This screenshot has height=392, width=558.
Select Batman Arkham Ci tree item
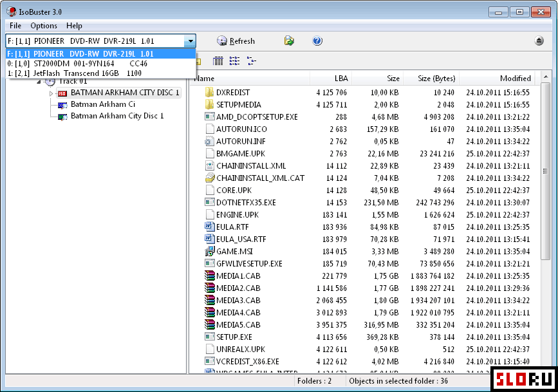click(103, 104)
